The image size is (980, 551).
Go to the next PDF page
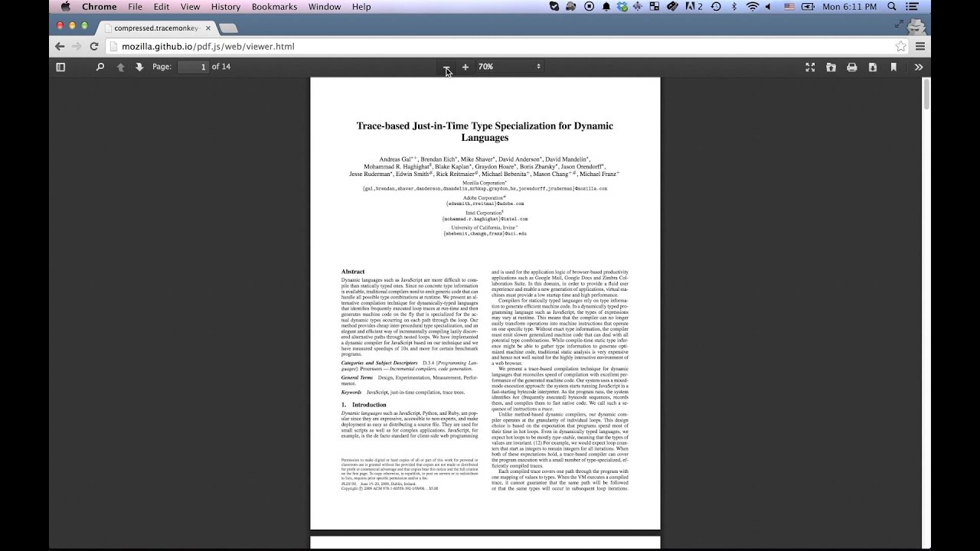coord(139,67)
